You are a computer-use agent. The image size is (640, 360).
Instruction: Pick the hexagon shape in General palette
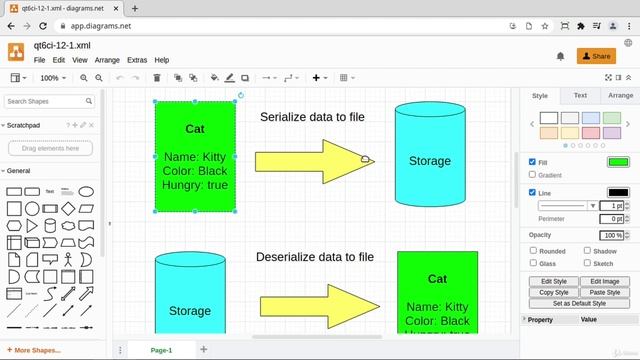(14, 226)
